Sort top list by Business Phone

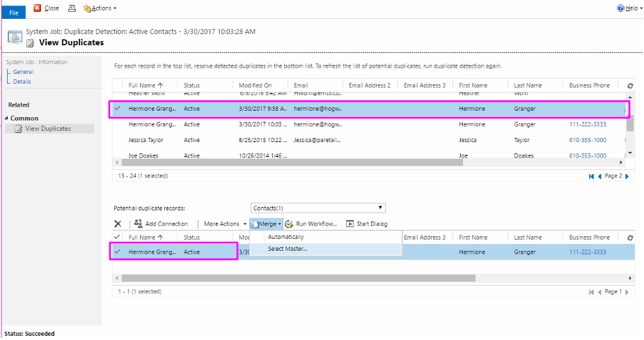coord(590,85)
